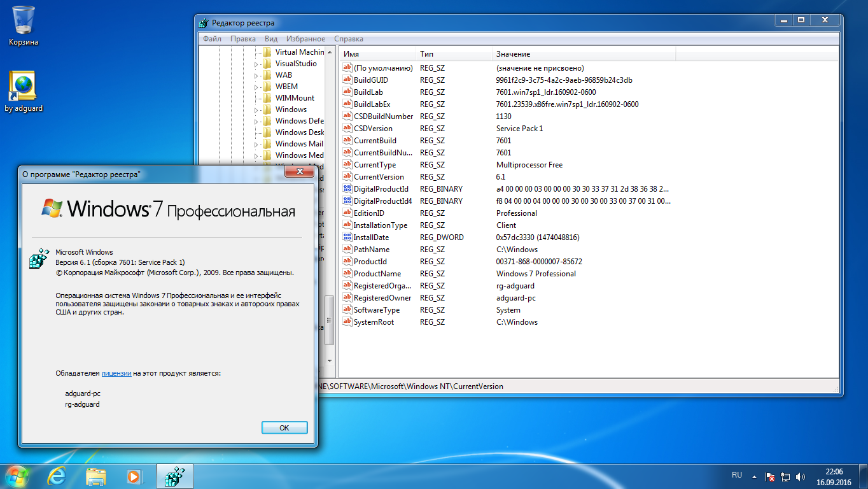Click the DigitalProductId4 binary icon

pos(347,201)
